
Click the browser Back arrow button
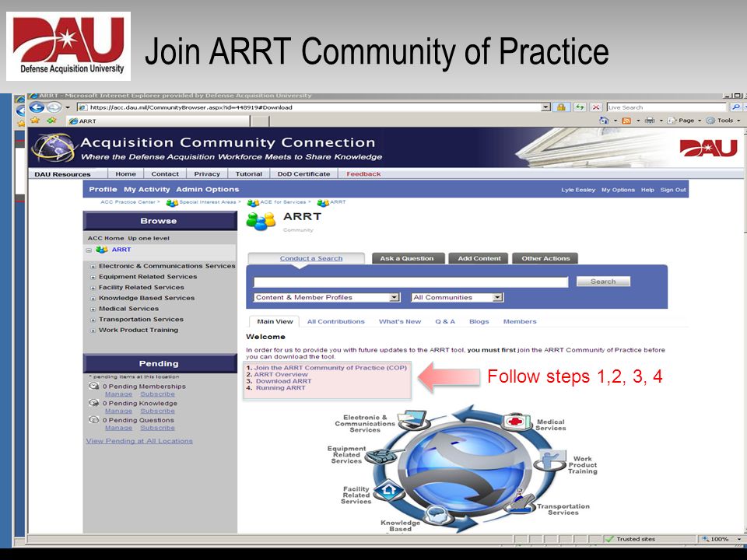pos(37,107)
